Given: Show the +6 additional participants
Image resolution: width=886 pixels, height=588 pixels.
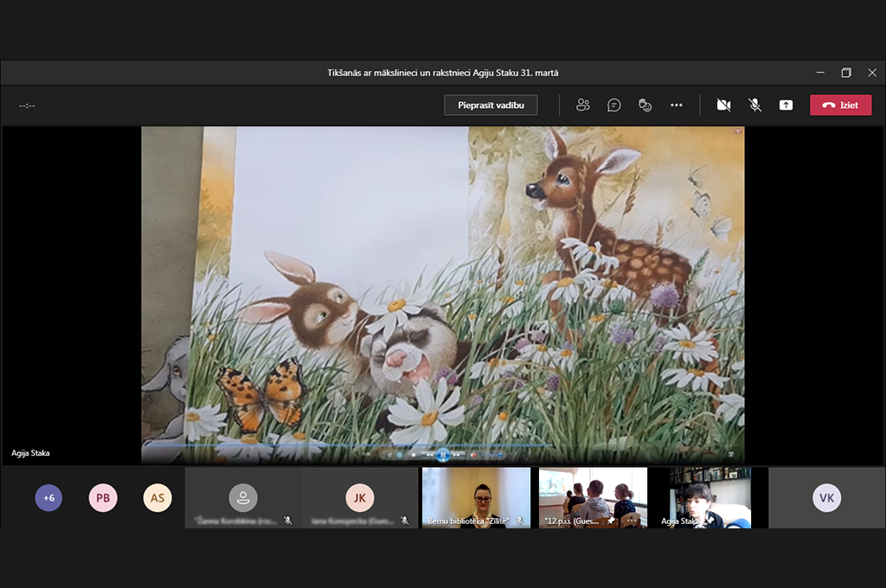Looking at the screenshot, I should pyautogui.click(x=48, y=497).
